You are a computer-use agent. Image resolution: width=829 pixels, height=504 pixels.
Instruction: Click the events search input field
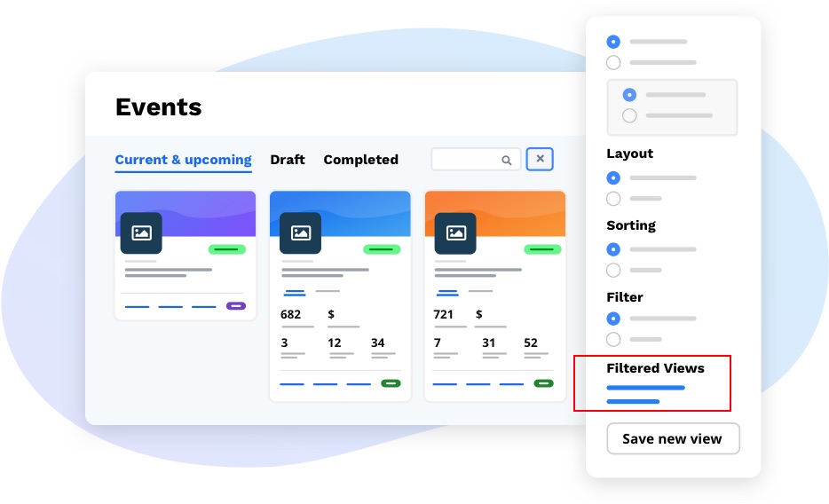[x=465, y=160]
